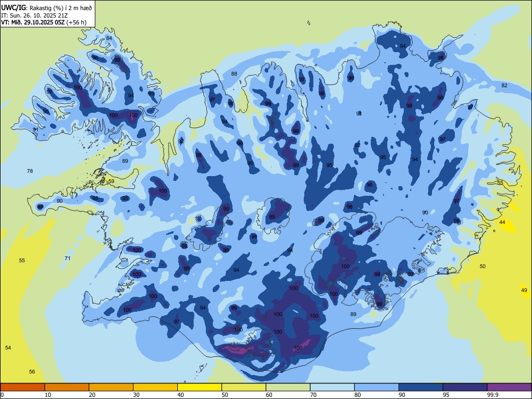532x399 pixels.
Task: Click the humidity value '78' on the map
Action: click(30, 171)
